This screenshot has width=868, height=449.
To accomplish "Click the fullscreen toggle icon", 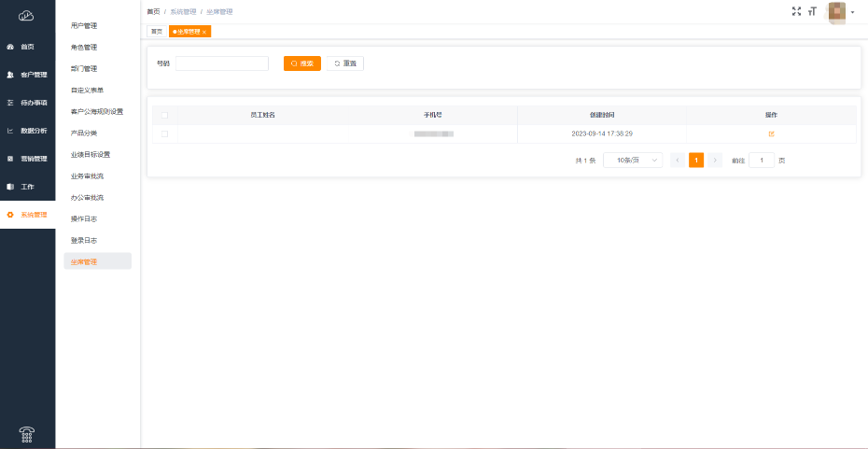I will pos(796,11).
